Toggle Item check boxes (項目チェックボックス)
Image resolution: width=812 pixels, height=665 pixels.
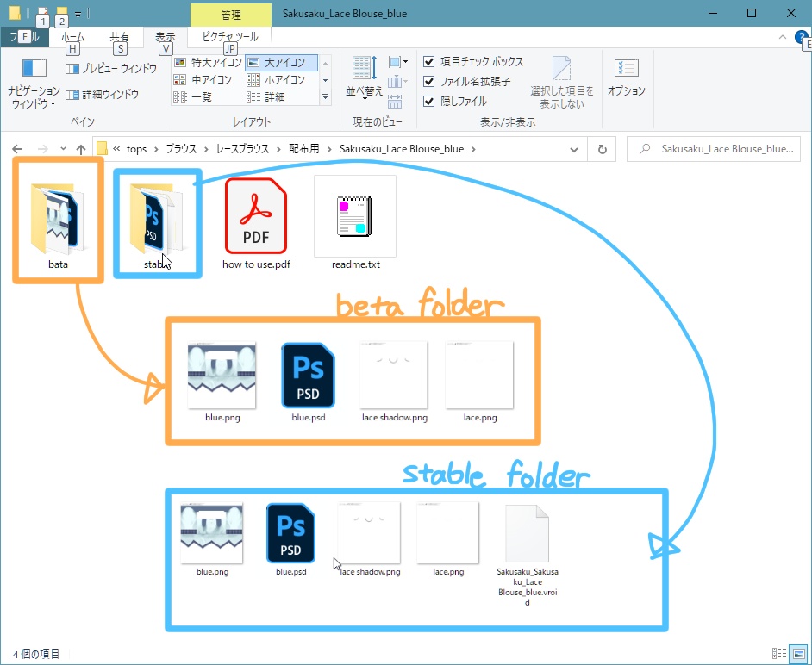tap(473, 61)
